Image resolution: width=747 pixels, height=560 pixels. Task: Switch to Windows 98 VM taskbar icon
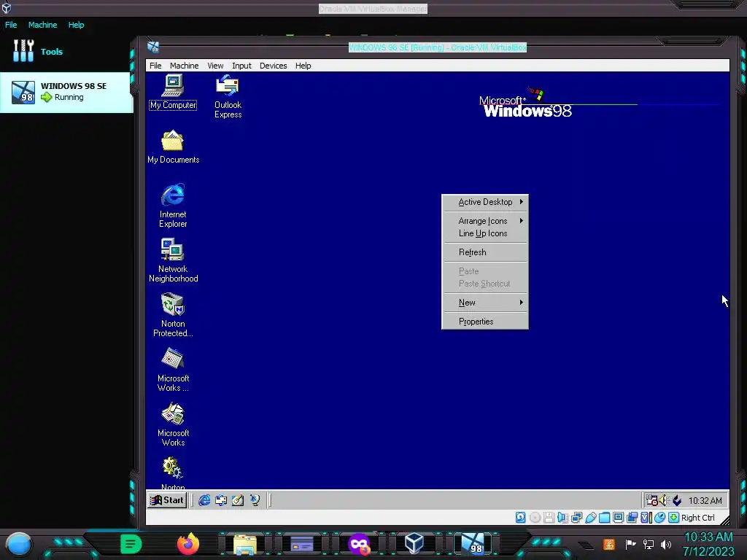click(473, 544)
